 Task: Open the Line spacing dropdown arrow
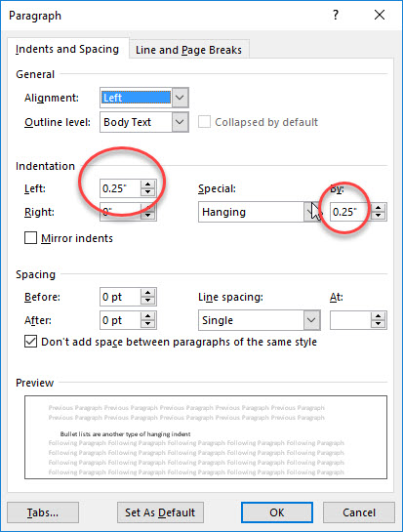311,320
